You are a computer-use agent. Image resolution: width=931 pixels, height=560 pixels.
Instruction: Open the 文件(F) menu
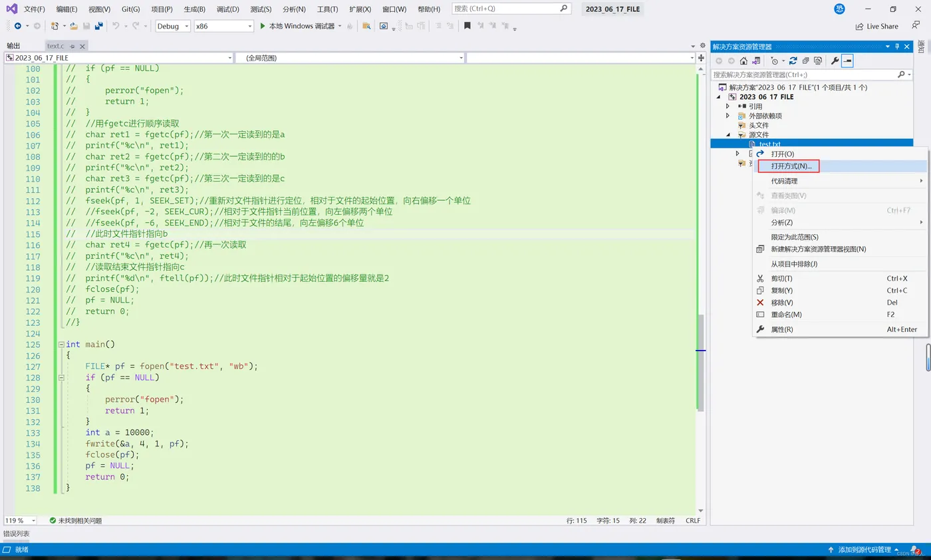tap(35, 9)
